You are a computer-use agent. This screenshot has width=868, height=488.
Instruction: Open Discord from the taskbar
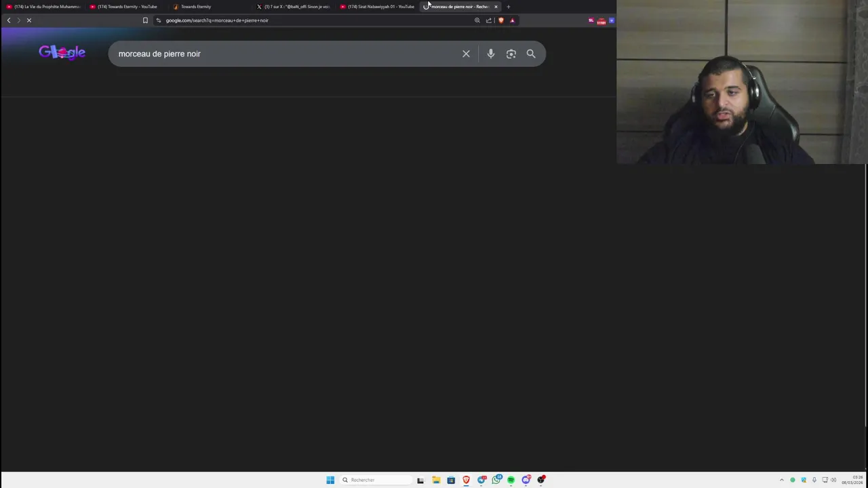coord(526,480)
